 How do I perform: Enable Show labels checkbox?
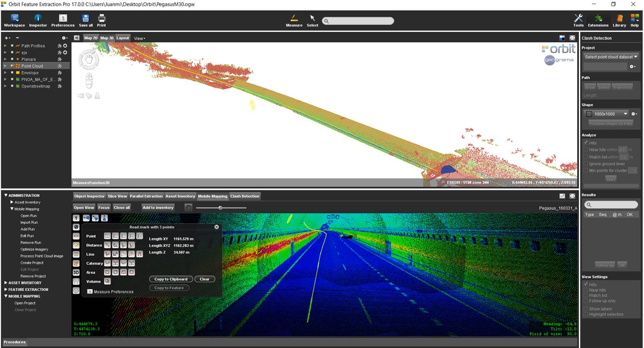pos(586,309)
